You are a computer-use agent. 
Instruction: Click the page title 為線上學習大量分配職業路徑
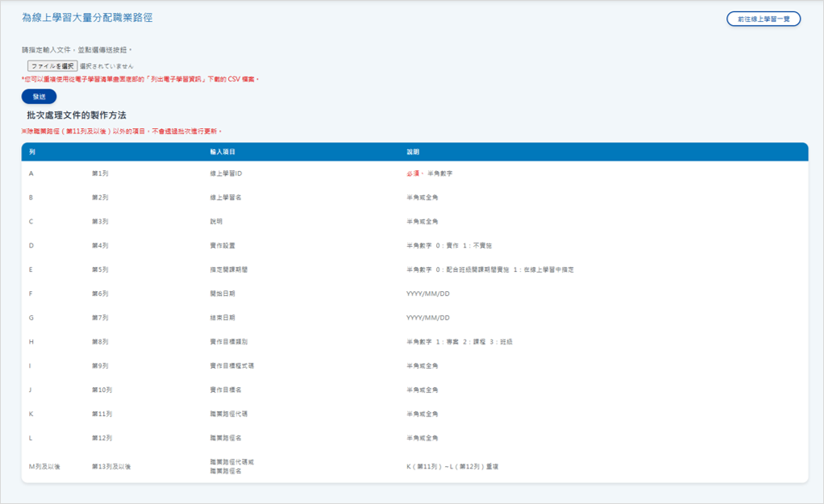pyautogui.click(x=87, y=17)
